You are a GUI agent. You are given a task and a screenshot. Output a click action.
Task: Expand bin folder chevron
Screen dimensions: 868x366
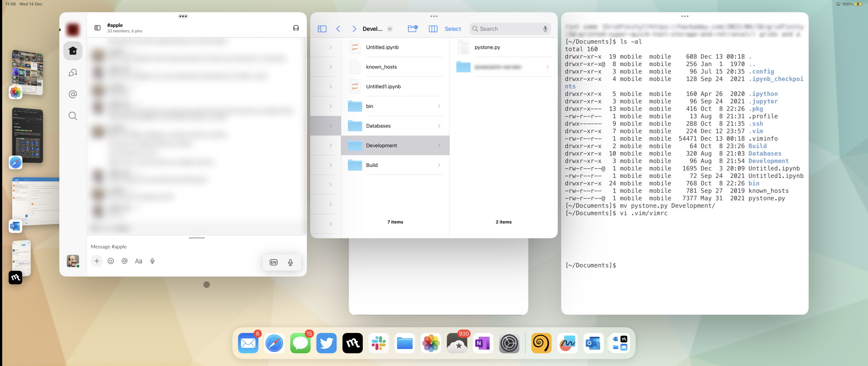tap(439, 106)
